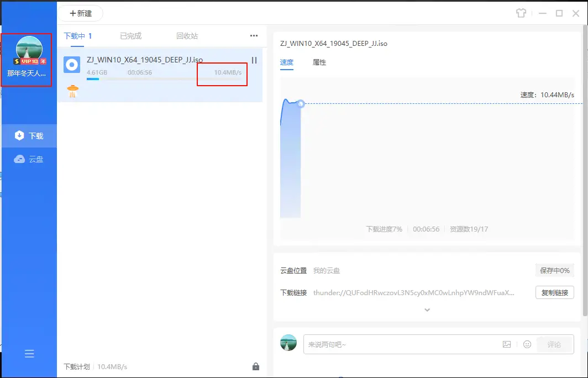Screen dimensions: 588x378
Task: Open the emoji picker in comment box
Action: (x=527, y=344)
